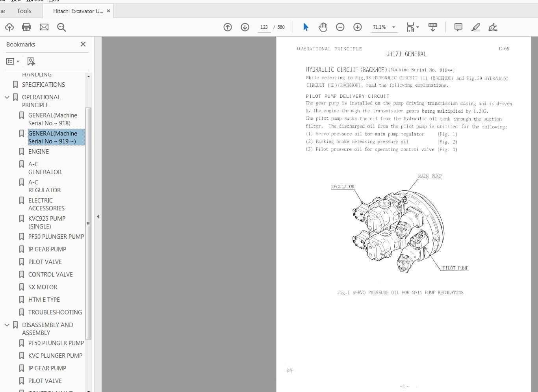The image size is (538, 392).
Task: Open IP GEAR PUMP under Disassembly and Assembly
Action: [x=47, y=368]
